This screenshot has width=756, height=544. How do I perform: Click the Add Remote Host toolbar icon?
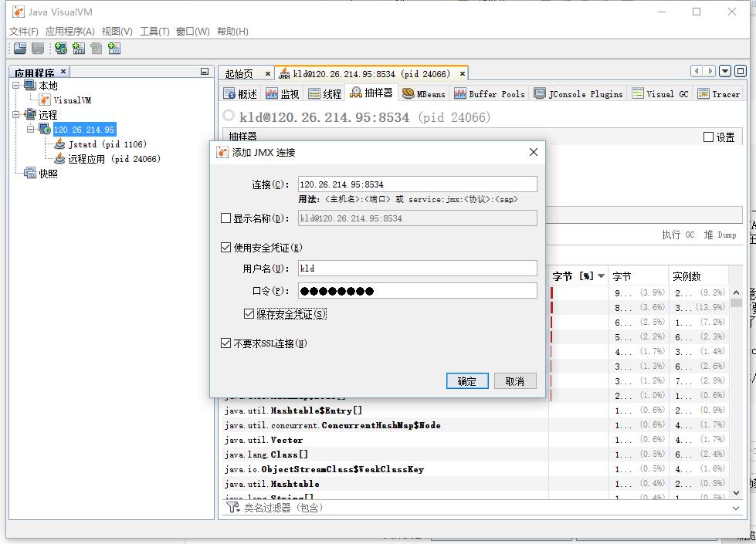61,48
